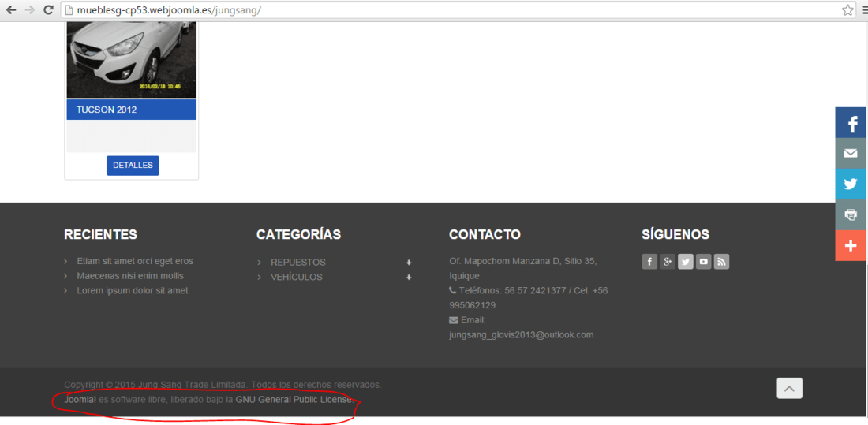Open Google Plus icon under Síguenos
This screenshot has width=868, height=425.
click(x=668, y=262)
